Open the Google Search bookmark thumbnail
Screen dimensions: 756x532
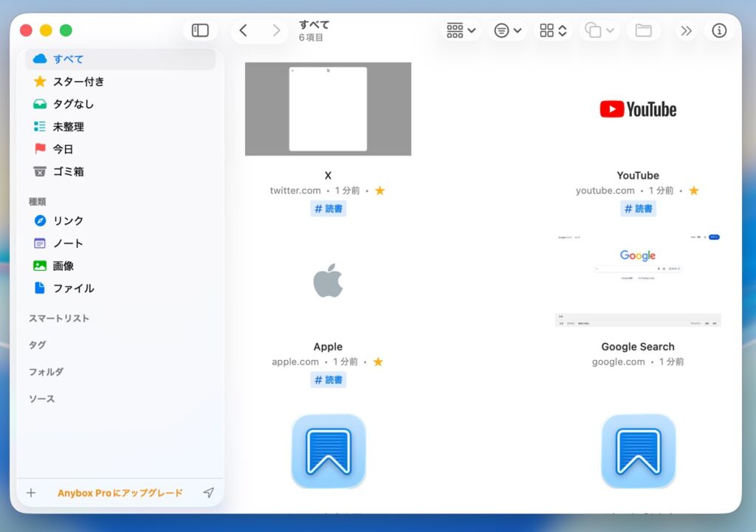click(638, 280)
